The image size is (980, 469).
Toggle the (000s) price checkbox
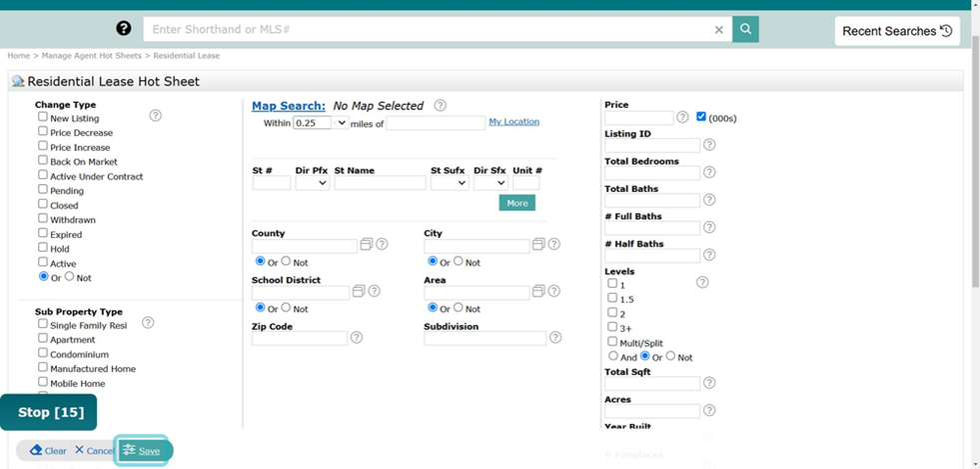pyautogui.click(x=700, y=117)
